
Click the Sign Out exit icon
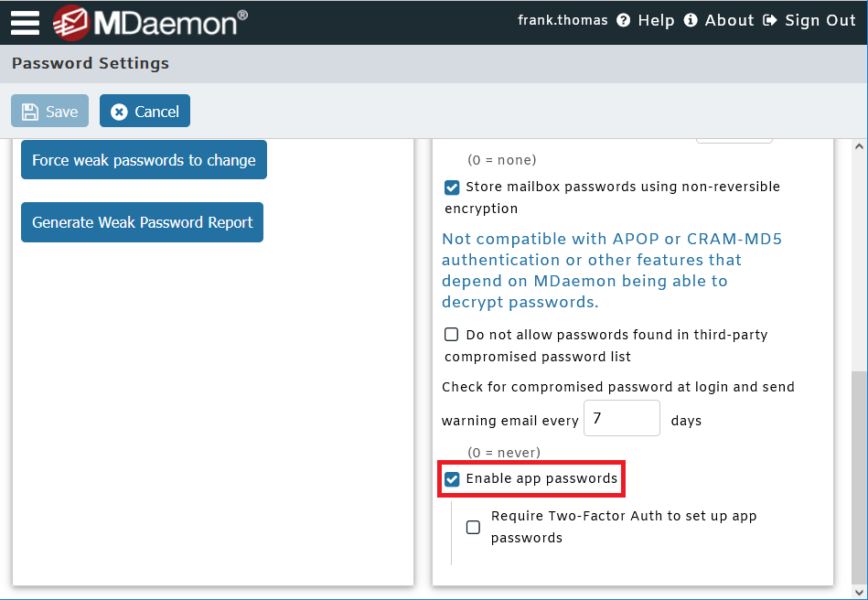(x=771, y=19)
